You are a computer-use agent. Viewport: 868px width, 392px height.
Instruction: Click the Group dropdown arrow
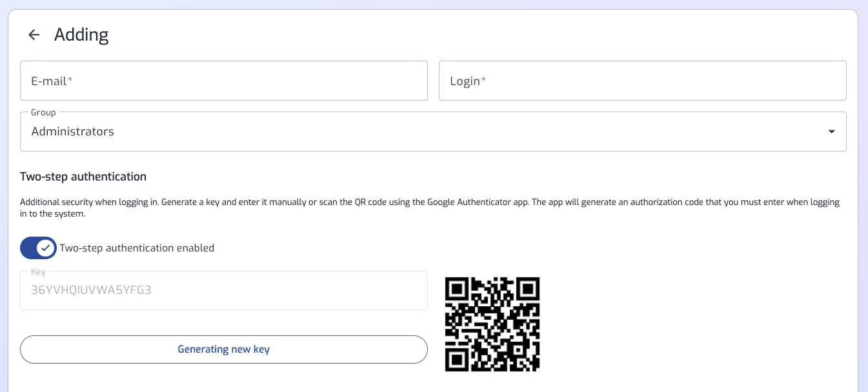(x=831, y=132)
